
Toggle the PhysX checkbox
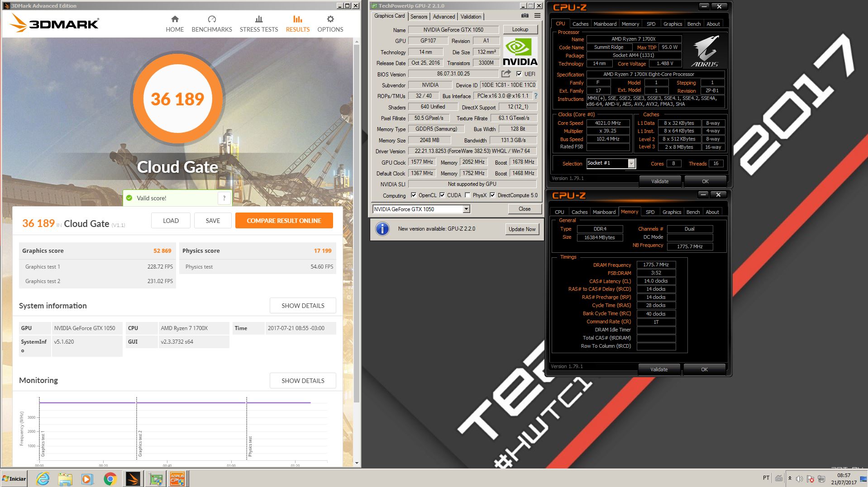pos(467,195)
